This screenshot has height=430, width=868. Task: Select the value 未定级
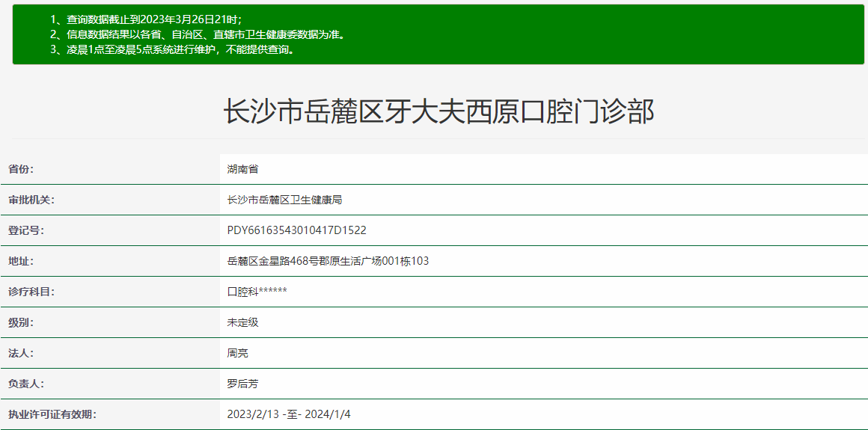[242, 322]
